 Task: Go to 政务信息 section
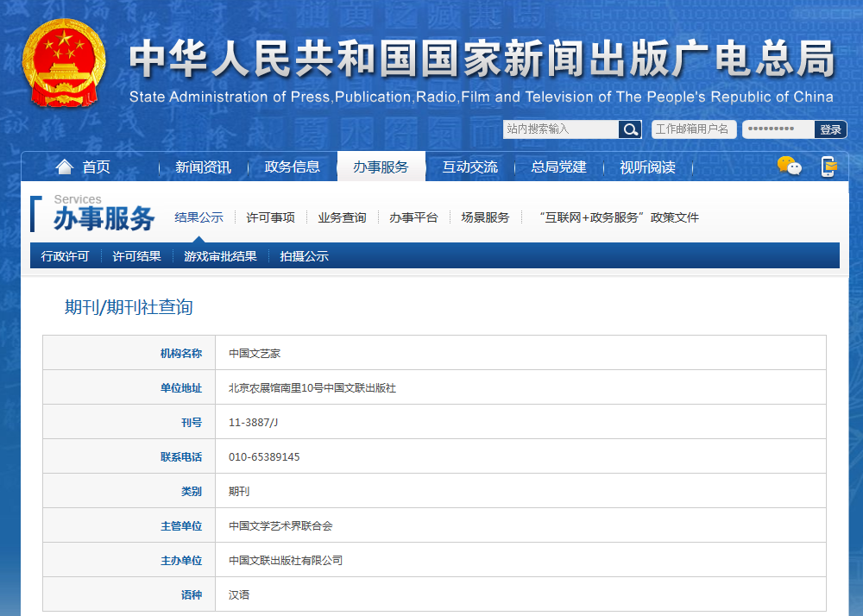coord(292,167)
